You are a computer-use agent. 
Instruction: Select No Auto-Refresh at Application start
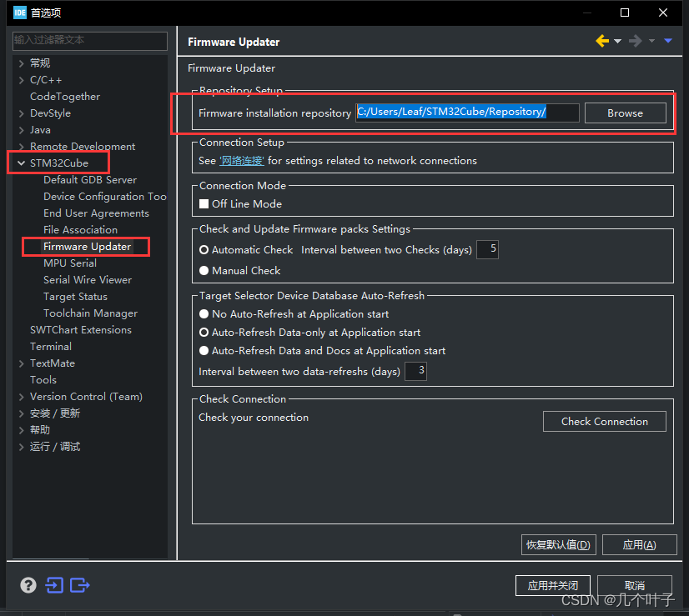tap(204, 314)
